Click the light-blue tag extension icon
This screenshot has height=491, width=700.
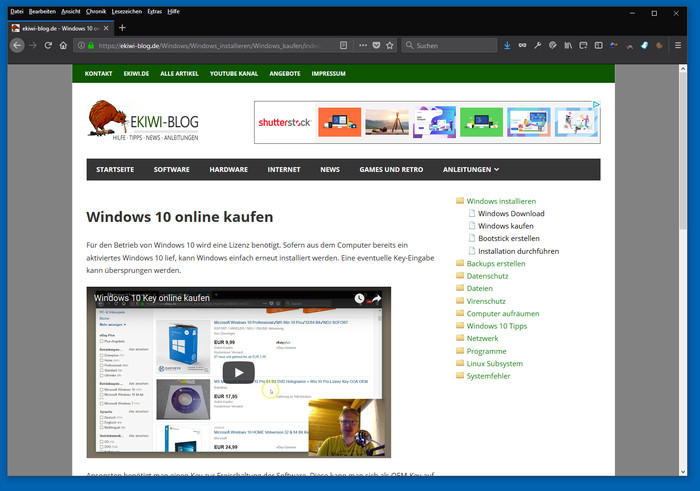point(644,45)
